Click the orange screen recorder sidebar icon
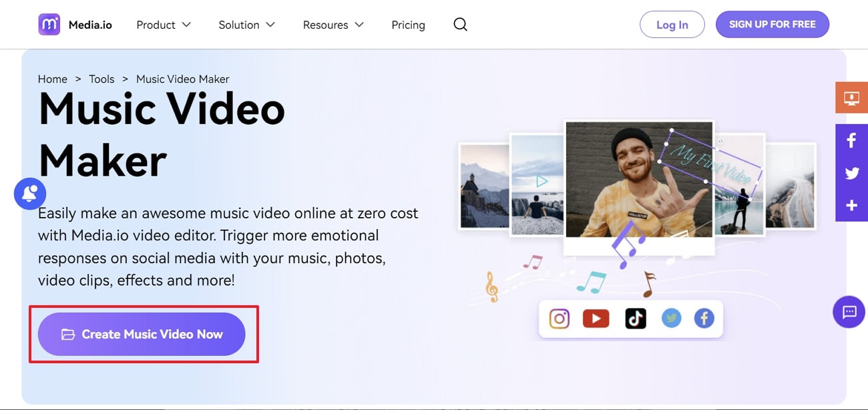The width and height of the screenshot is (868, 410). click(851, 97)
